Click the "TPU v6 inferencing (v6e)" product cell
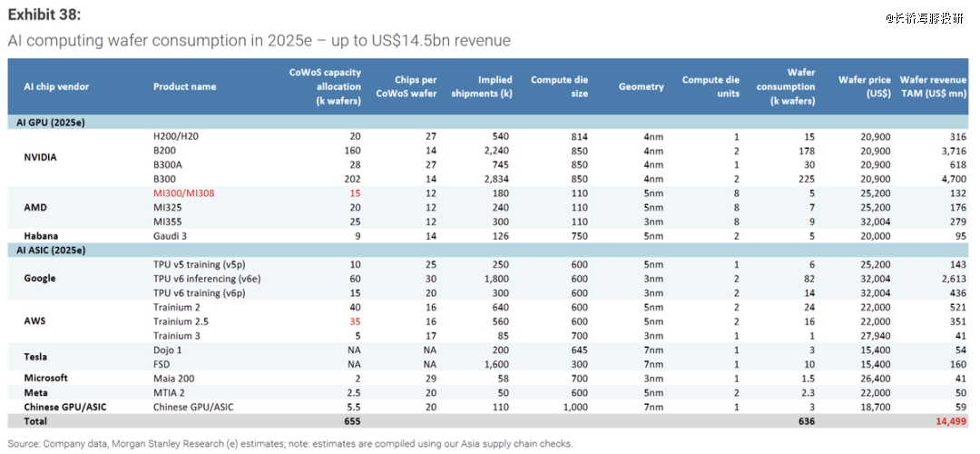The image size is (980, 454). pyautogui.click(x=208, y=278)
